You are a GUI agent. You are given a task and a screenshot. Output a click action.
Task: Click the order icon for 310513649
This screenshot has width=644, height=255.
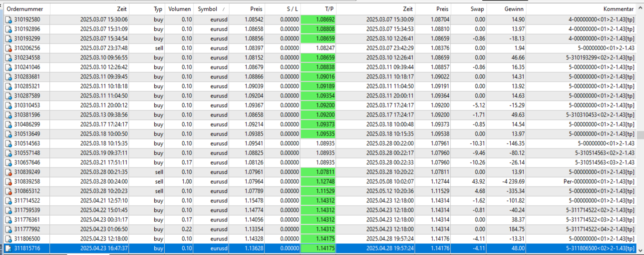coord(8,133)
